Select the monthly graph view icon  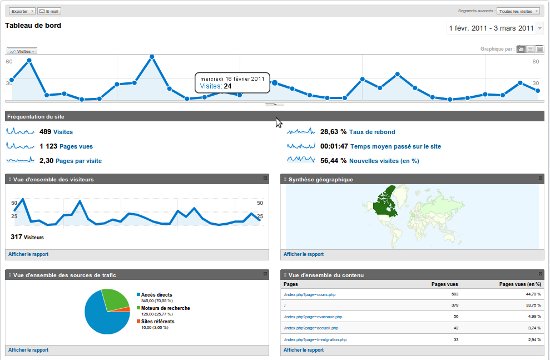(539, 49)
